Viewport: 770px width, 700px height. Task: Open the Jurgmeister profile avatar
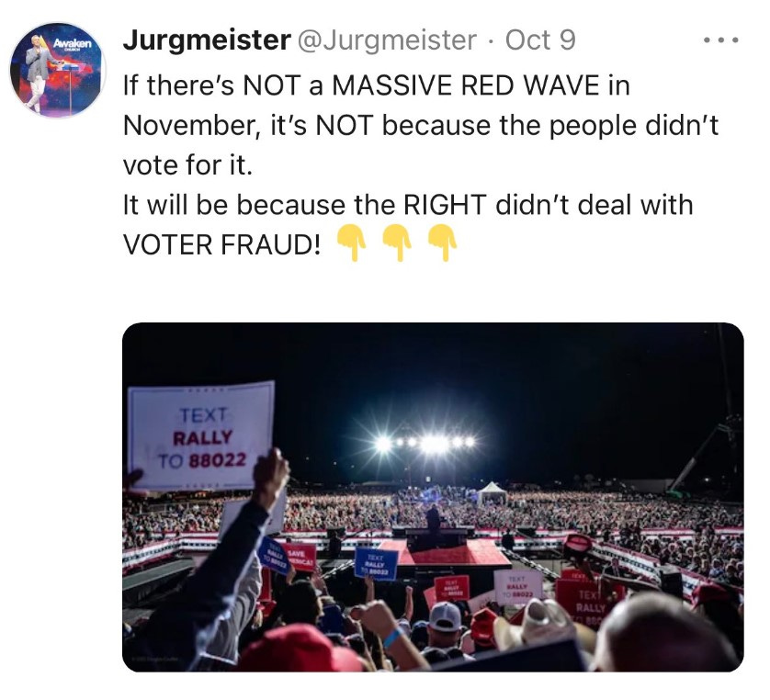tap(58, 69)
